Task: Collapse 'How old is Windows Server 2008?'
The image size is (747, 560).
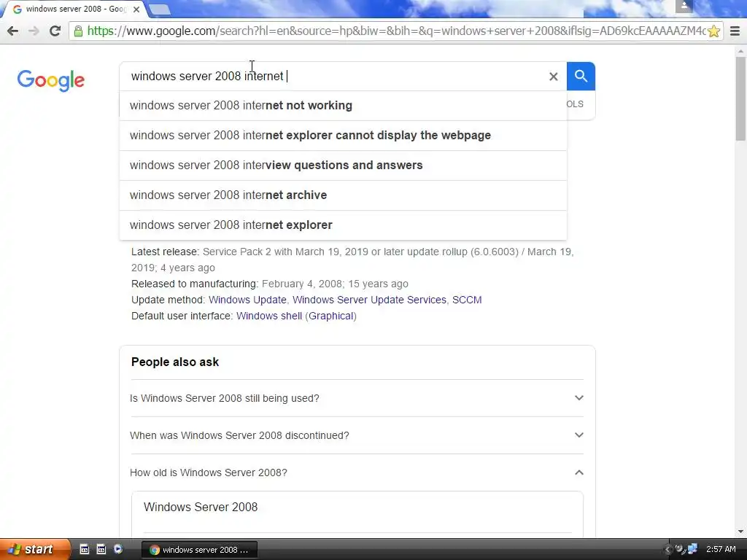Action: (357, 472)
